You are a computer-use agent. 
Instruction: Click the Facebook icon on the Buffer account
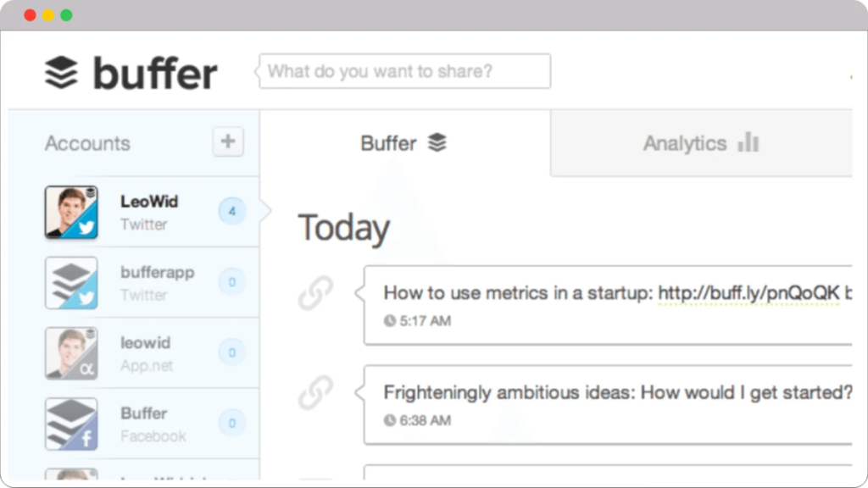click(88, 441)
